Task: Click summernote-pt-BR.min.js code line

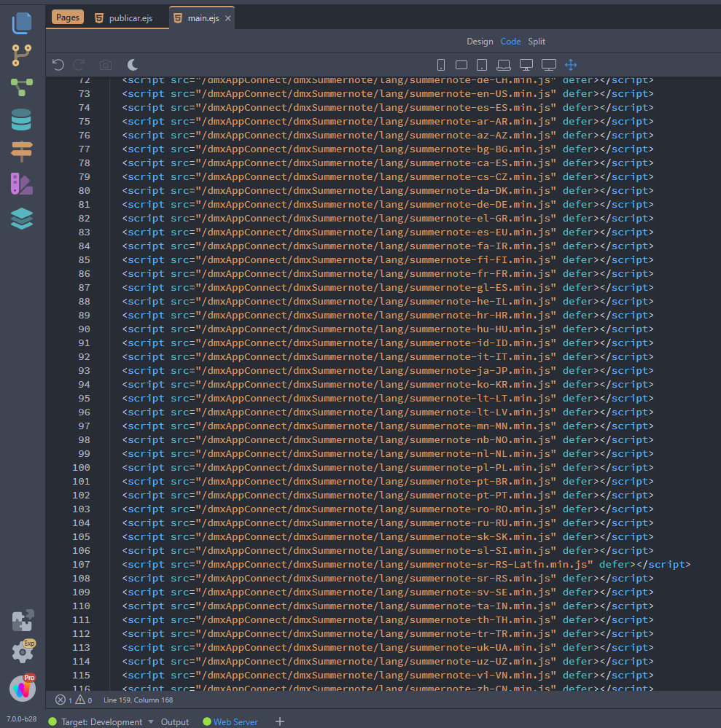Action: click(387, 482)
